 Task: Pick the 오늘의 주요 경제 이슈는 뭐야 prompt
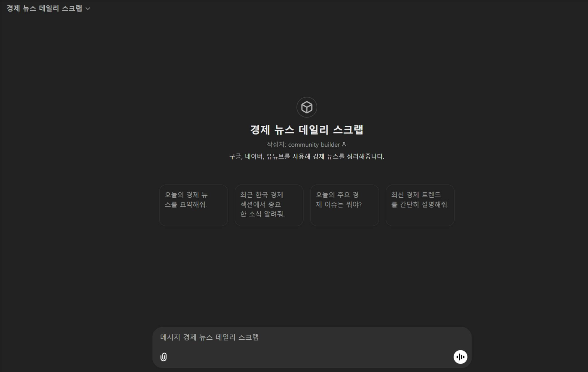tap(345, 205)
